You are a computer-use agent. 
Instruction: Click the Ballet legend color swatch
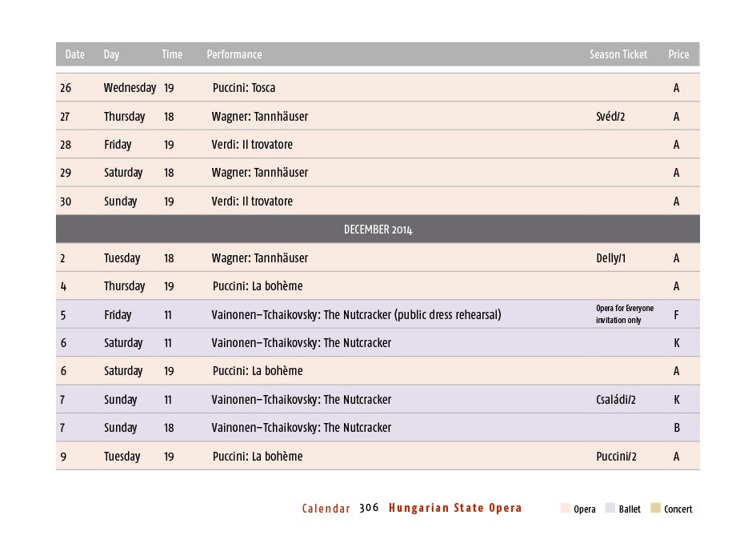[610, 509]
